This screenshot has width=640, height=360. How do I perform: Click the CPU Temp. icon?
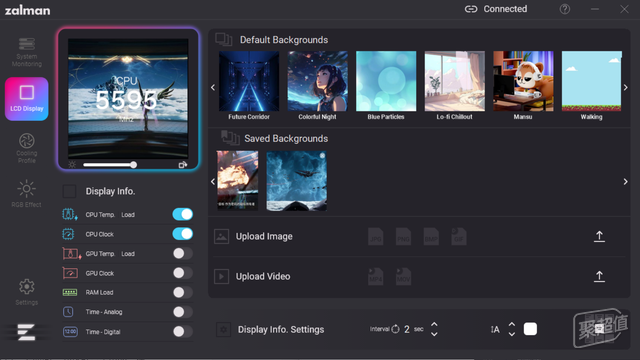pyautogui.click(x=70, y=214)
